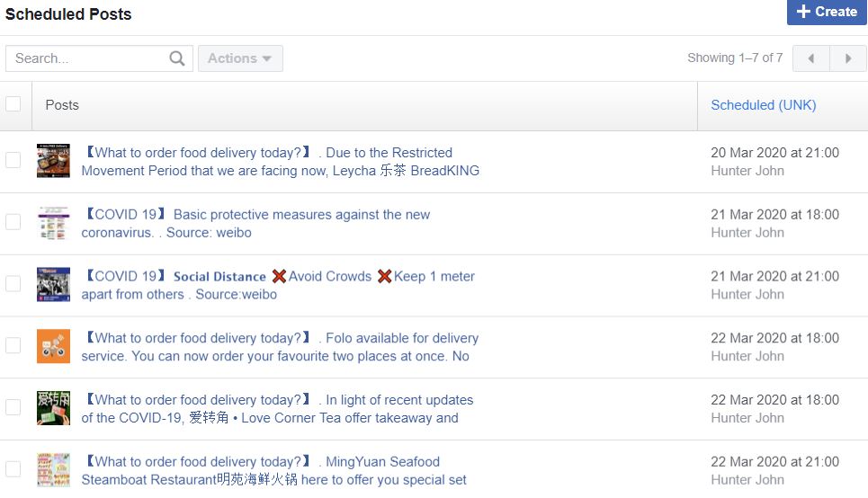Toggle the select-all posts checkbox
Viewport: 868px width, 498px height.
click(x=13, y=104)
